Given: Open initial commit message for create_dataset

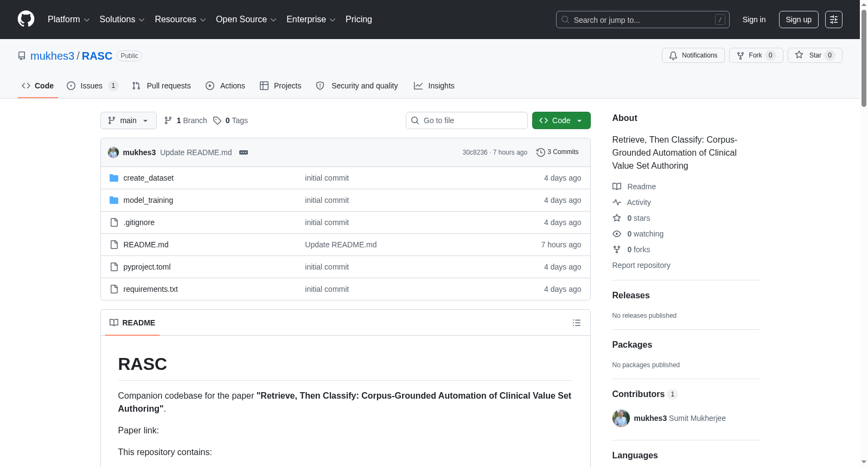Looking at the screenshot, I should click(327, 178).
